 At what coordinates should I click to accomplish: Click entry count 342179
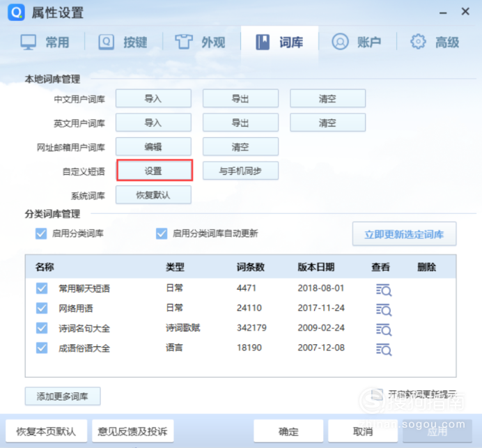(251, 327)
